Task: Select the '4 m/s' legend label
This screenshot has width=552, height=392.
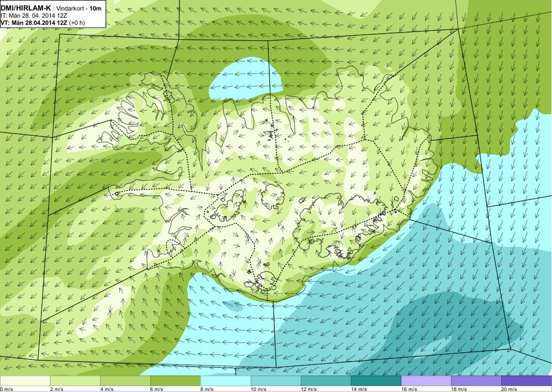Action: click(107, 389)
